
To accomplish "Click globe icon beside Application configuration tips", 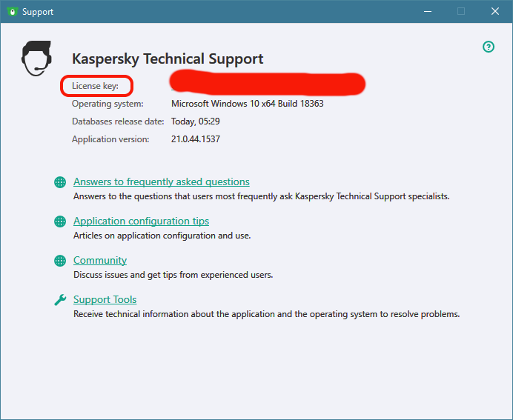I will [60, 221].
